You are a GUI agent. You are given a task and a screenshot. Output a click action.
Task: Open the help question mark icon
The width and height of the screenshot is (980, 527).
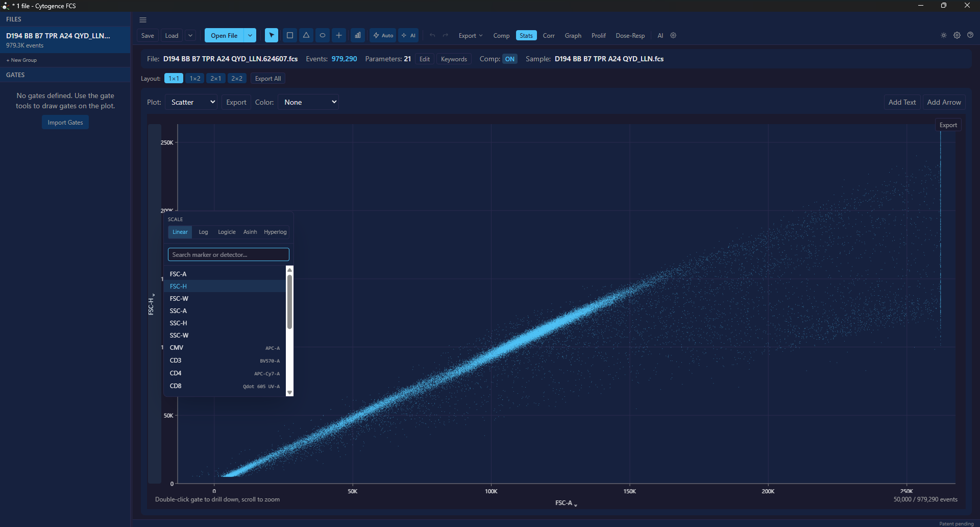[x=970, y=35]
